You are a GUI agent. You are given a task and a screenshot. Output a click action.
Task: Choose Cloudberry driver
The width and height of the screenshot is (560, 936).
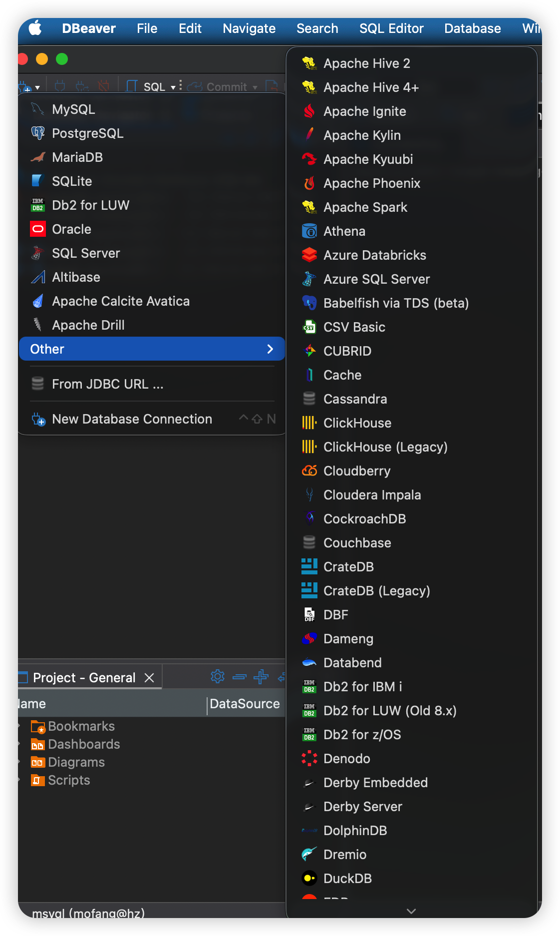tap(412, 471)
